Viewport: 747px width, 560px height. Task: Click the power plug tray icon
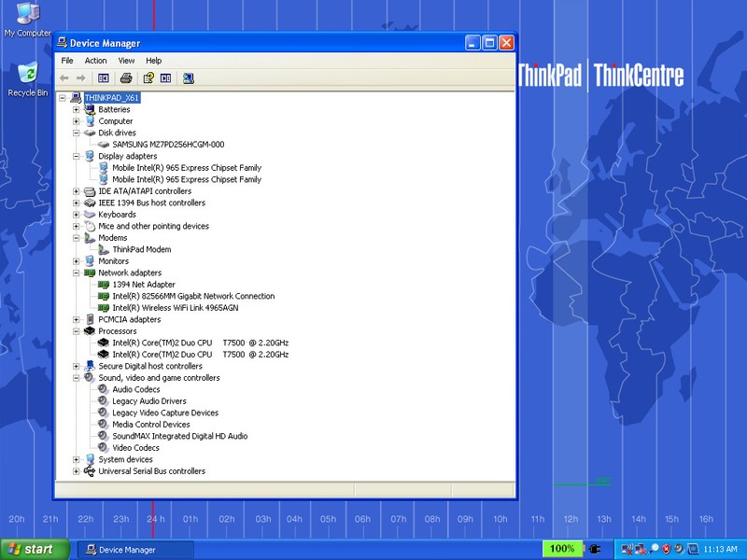point(595,549)
